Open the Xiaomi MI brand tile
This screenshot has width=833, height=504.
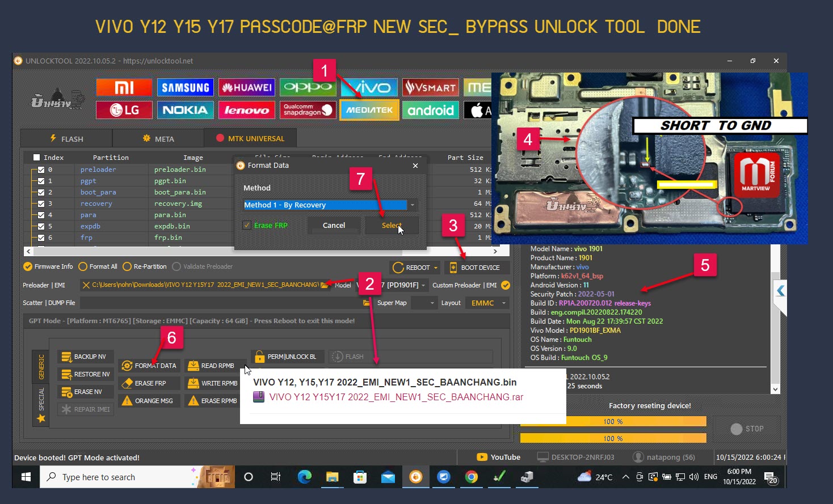click(124, 87)
